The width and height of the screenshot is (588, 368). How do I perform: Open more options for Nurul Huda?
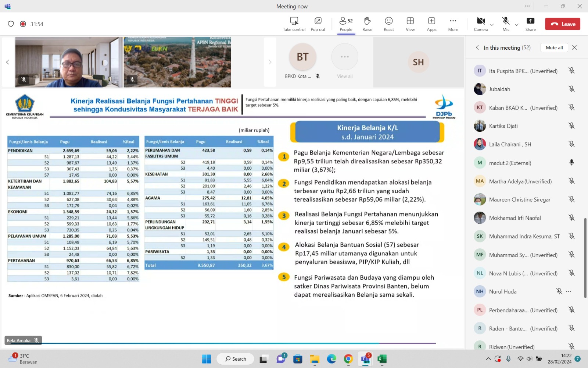pyautogui.click(x=569, y=291)
